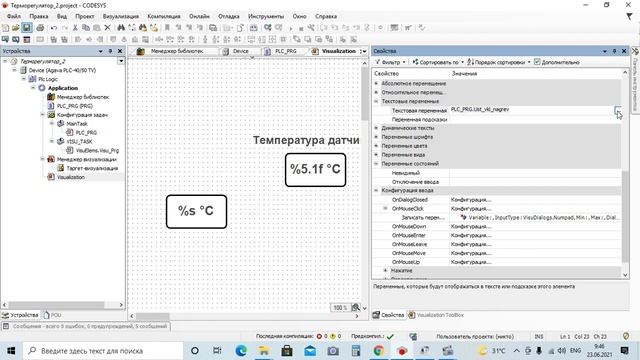Open the Онлайн menu

click(199, 16)
